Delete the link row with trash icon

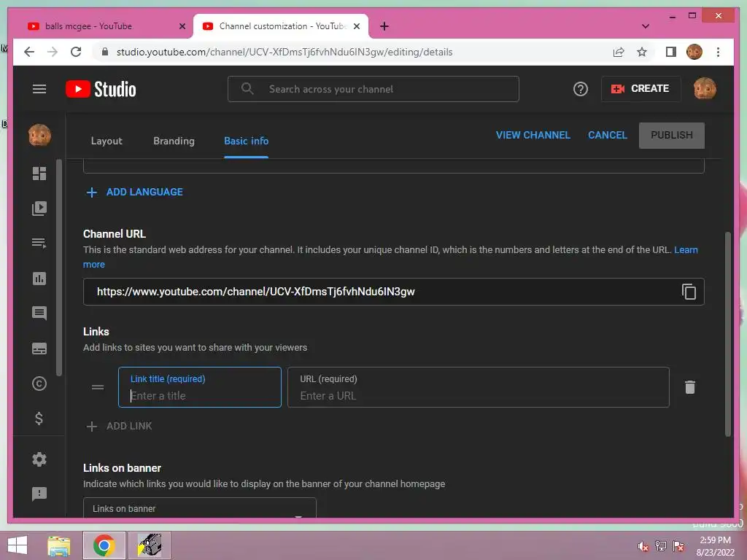click(690, 387)
